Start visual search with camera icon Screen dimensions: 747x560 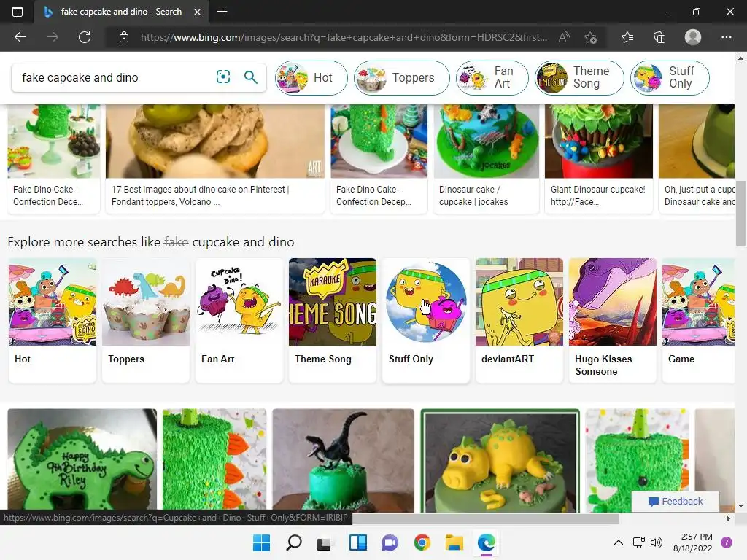point(223,77)
